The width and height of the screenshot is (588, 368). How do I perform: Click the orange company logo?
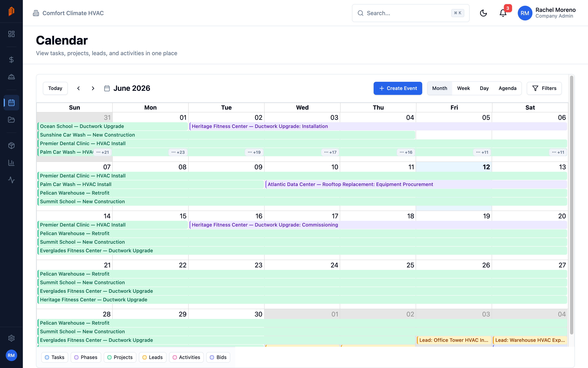point(11,11)
